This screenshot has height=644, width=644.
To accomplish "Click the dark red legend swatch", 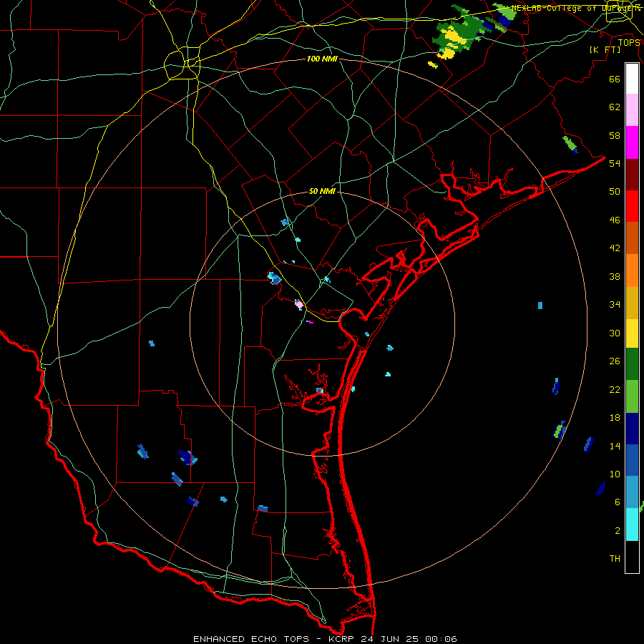I will [x=632, y=175].
